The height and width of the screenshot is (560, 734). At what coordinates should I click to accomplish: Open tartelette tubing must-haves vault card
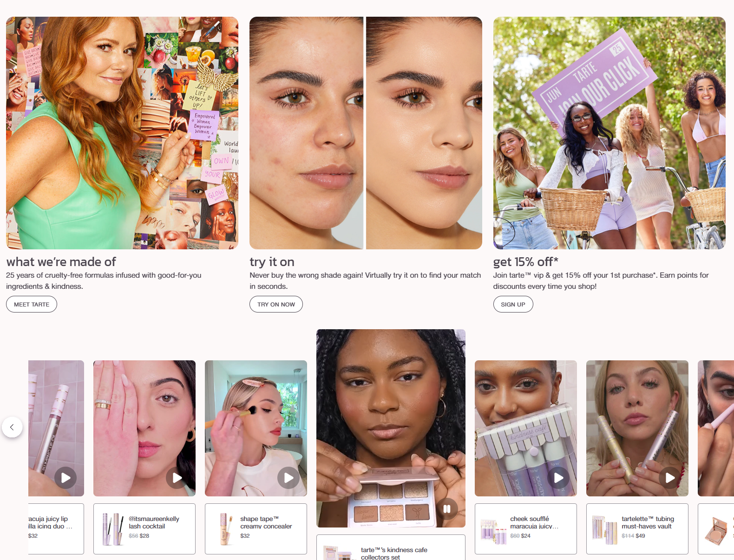tap(637, 528)
